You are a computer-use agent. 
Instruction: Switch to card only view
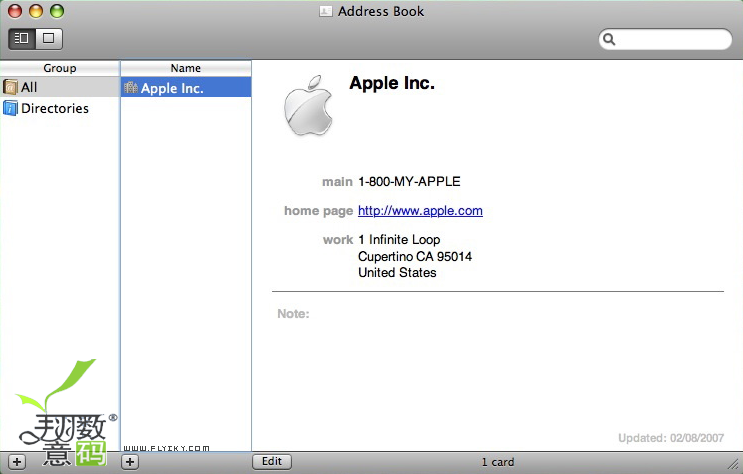(49, 38)
